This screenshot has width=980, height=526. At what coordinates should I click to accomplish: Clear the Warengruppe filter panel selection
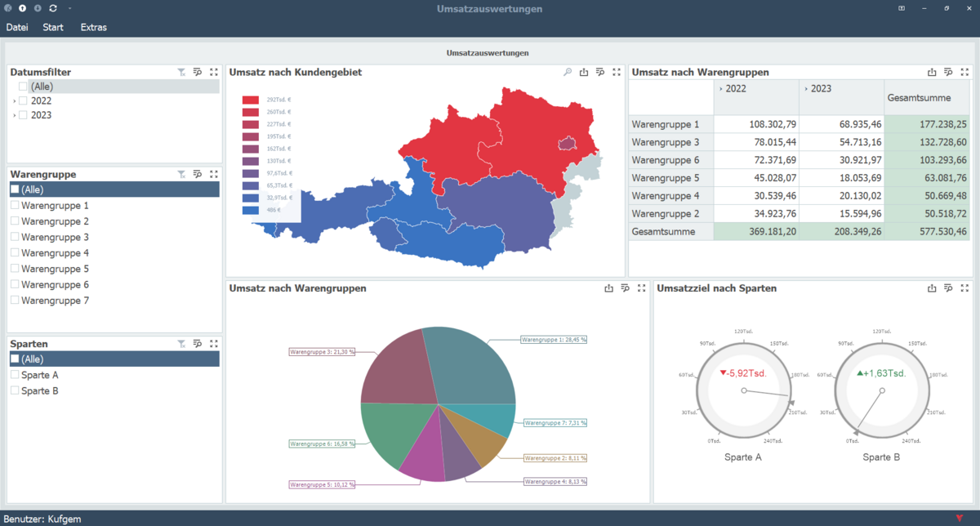181,174
